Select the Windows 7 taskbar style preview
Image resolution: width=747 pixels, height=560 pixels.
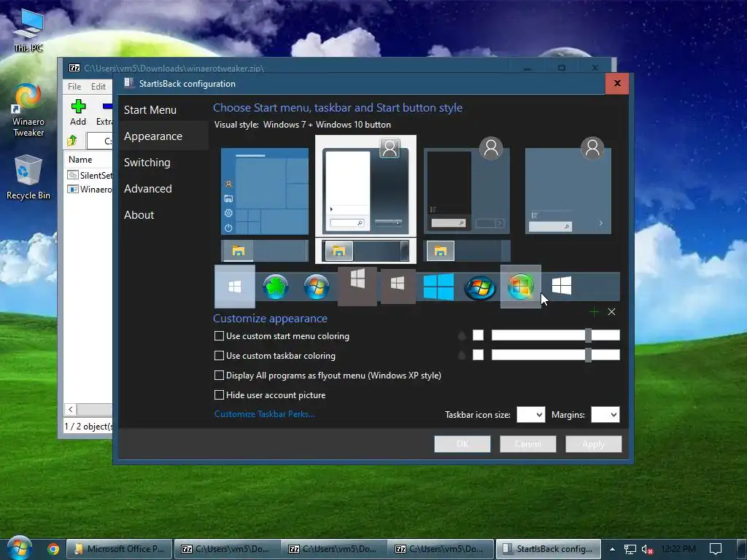click(365, 251)
